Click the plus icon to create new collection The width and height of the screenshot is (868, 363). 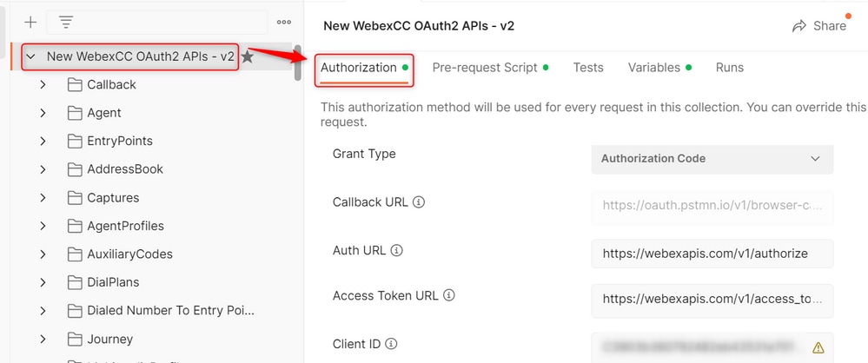click(30, 22)
